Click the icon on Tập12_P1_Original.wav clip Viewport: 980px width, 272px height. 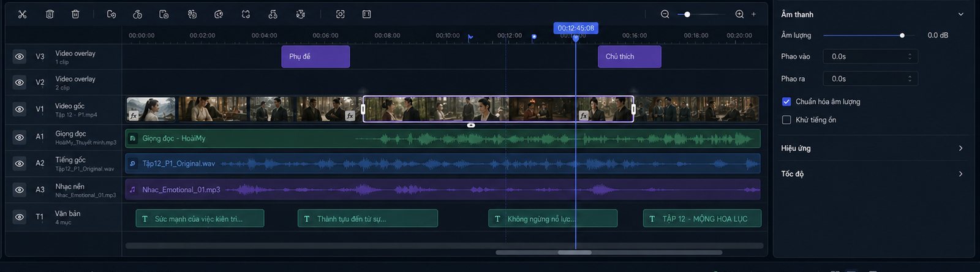click(133, 164)
